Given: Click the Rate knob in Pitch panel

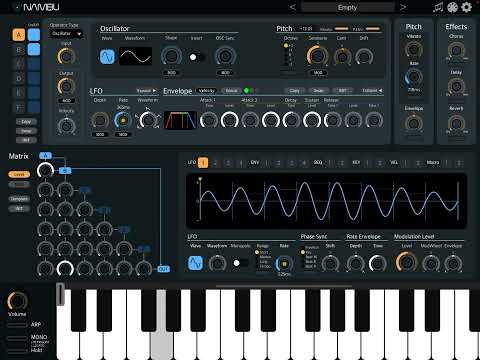Looking at the screenshot, I should (x=414, y=77).
